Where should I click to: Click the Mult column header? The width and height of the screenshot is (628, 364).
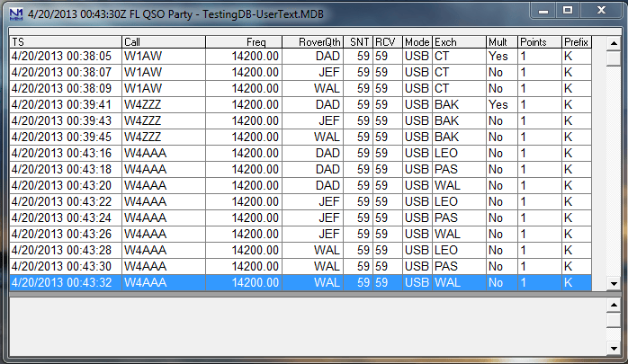click(502, 42)
